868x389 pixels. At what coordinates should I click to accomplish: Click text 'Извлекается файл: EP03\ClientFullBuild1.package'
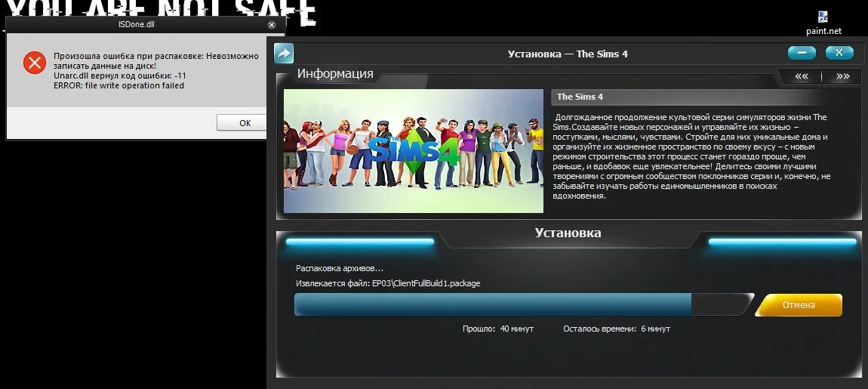[388, 283]
